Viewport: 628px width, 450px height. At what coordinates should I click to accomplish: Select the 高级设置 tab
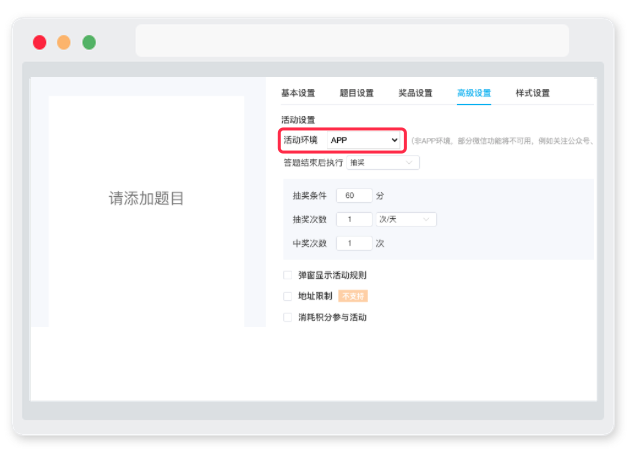point(474,93)
